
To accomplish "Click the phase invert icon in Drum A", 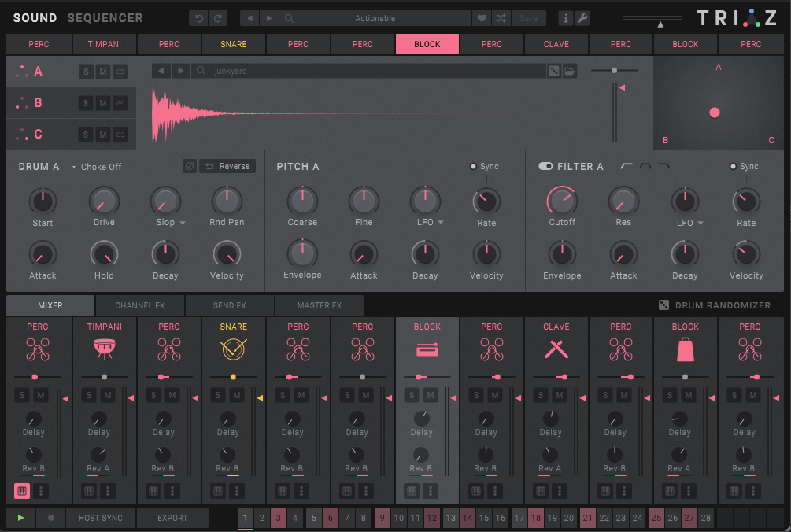I will (x=190, y=166).
